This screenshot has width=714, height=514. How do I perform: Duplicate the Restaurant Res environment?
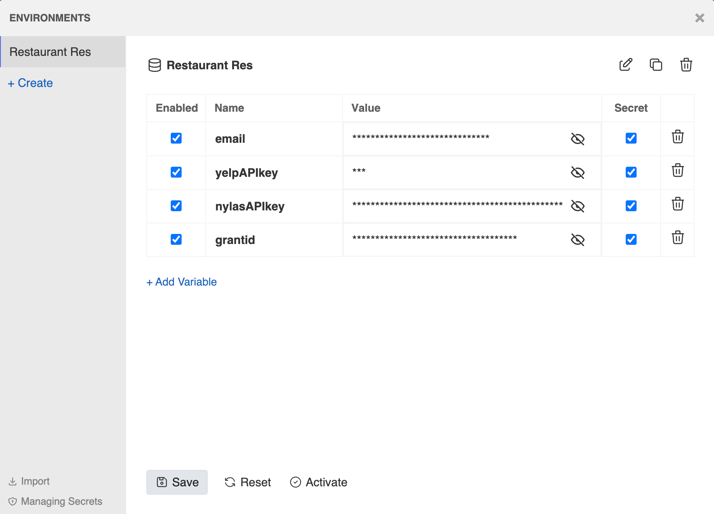656,65
